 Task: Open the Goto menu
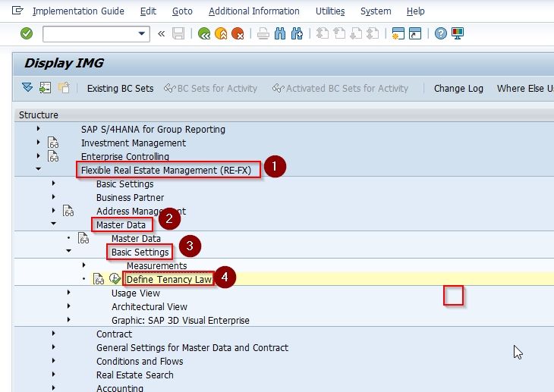coord(182,11)
